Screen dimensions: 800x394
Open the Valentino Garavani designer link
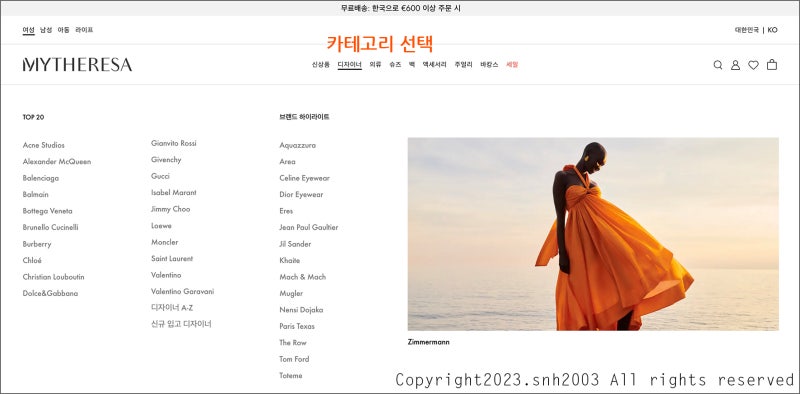click(x=183, y=291)
